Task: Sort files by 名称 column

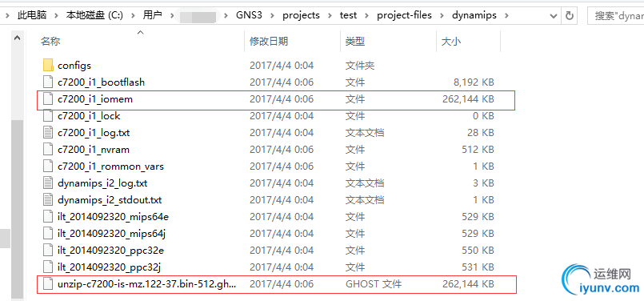Action: pos(50,41)
